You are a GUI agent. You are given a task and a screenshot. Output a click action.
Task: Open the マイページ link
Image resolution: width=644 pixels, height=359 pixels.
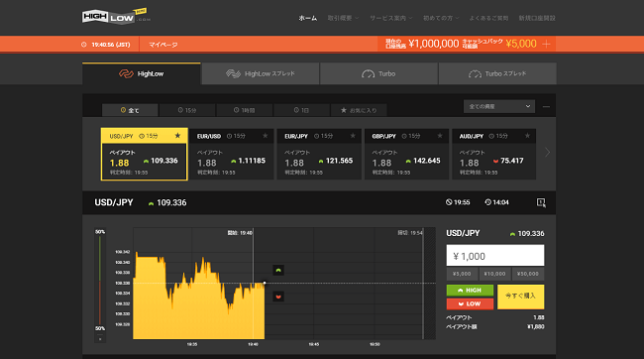pyautogui.click(x=163, y=45)
